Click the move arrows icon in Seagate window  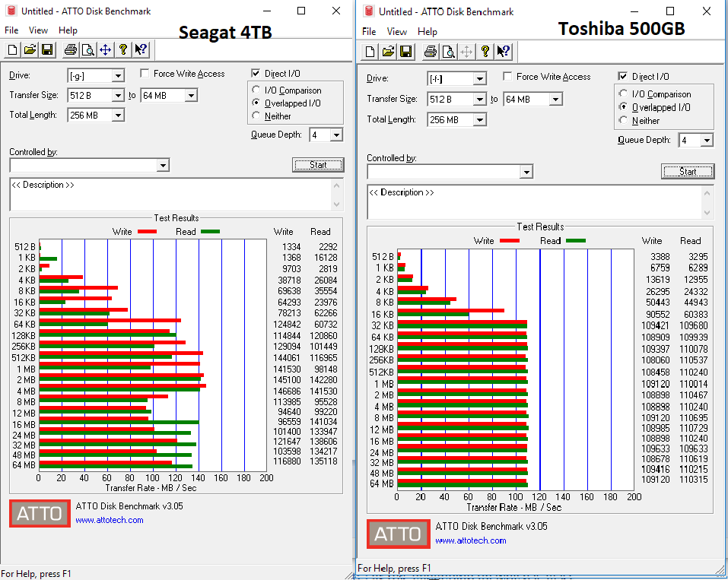tap(106, 49)
